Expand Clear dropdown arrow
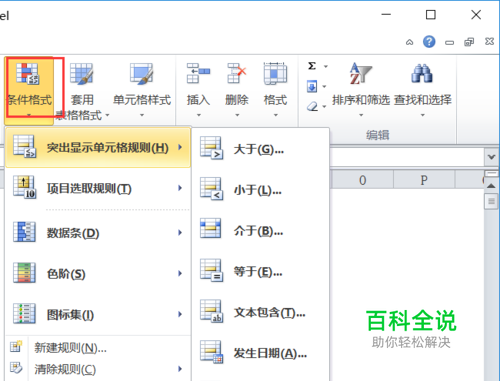500x381 pixels. tap(324, 107)
